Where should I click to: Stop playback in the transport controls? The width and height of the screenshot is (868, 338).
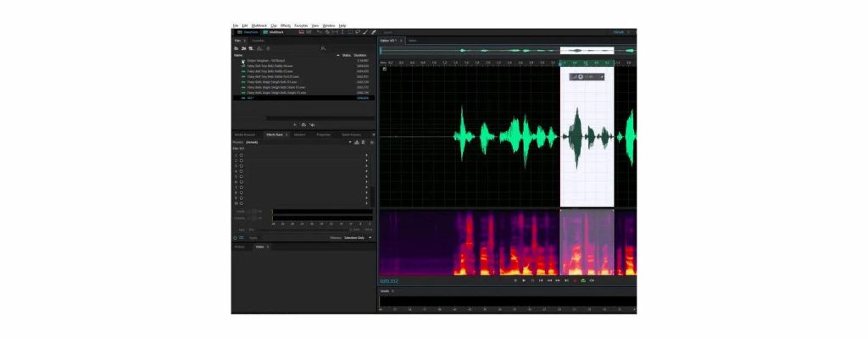coord(515,280)
